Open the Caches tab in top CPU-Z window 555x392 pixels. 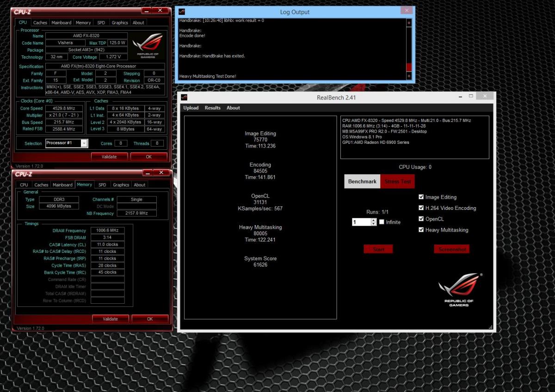[40, 23]
